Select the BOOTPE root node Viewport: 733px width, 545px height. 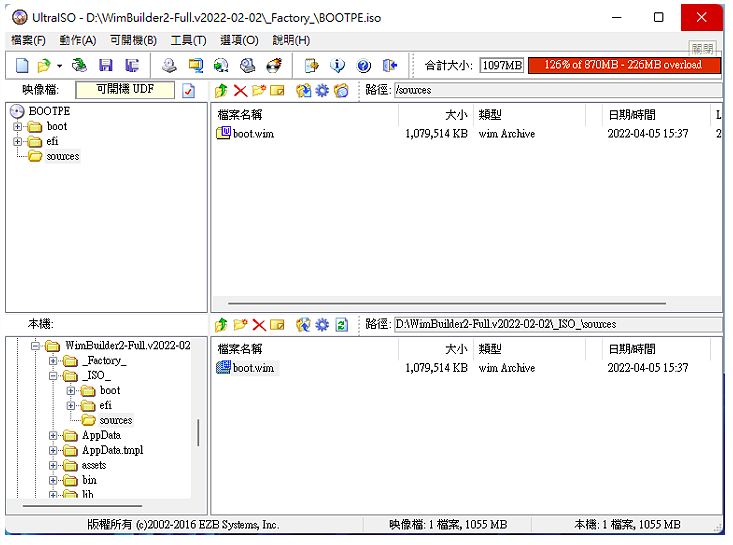point(49,111)
